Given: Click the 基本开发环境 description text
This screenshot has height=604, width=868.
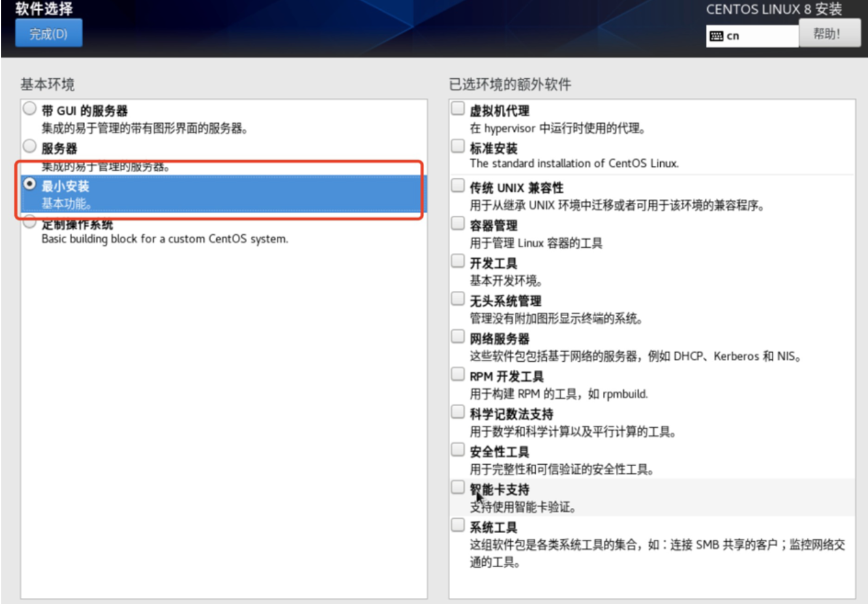Looking at the screenshot, I should (x=506, y=280).
